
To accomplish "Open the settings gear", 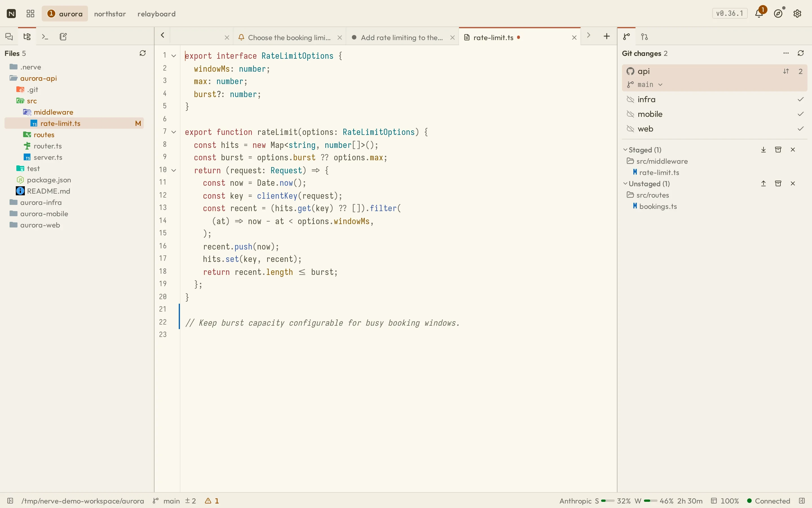I will (798, 14).
